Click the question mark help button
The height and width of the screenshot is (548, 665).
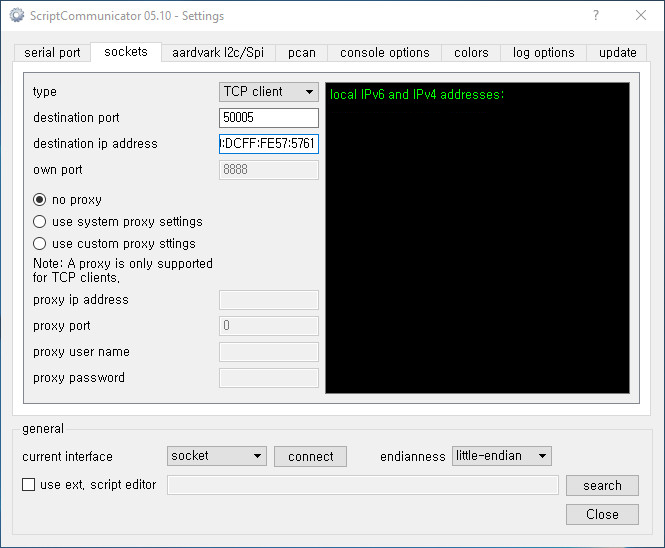point(596,16)
